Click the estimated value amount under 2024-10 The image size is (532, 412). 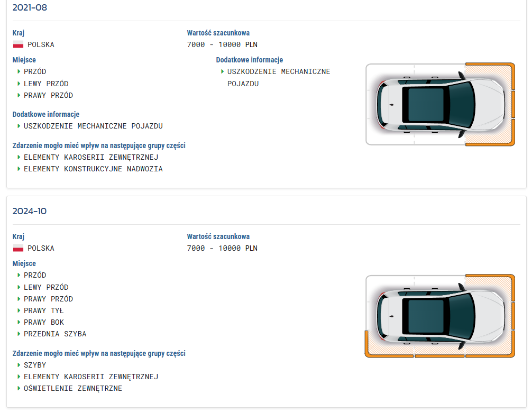point(222,248)
